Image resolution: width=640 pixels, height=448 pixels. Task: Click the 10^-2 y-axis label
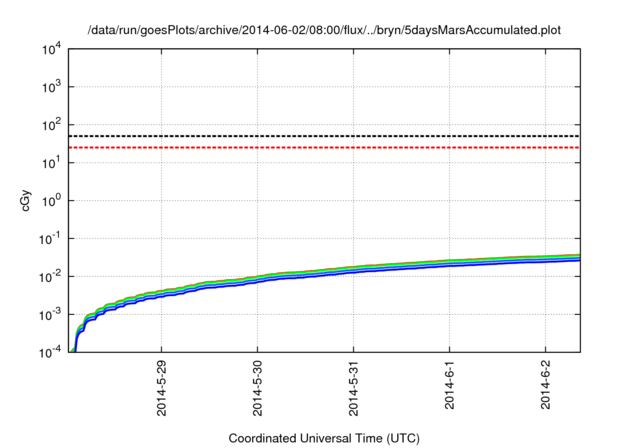50,277
